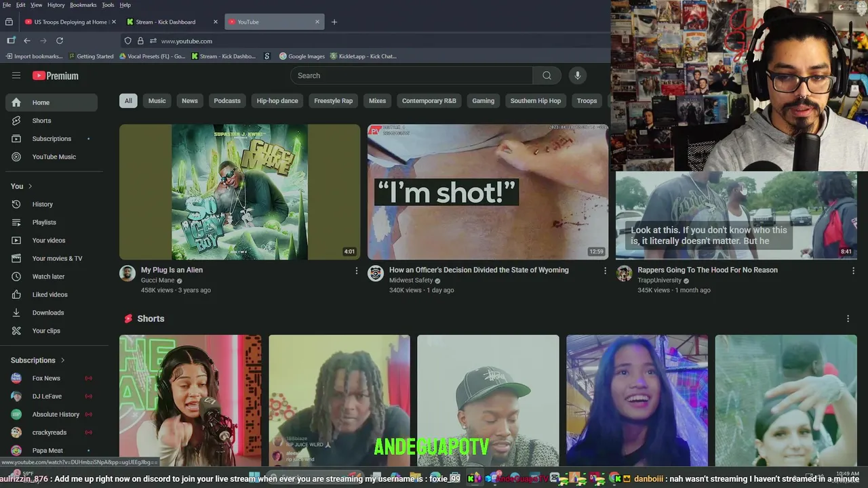Open DJ LeFave subscription channel

pyautogui.click(x=52, y=396)
